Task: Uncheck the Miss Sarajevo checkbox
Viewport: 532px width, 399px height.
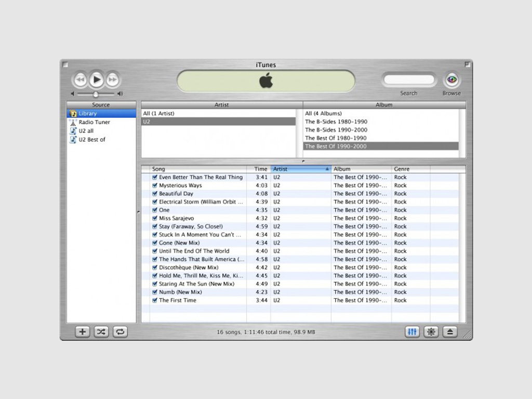Action: tap(155, 218)
